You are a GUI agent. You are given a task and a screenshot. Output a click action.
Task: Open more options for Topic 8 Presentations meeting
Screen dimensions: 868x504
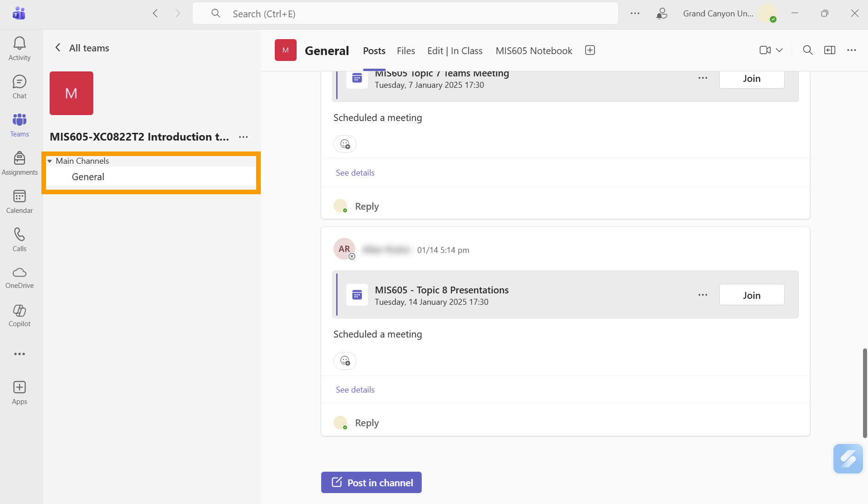[x=702, y=295]
